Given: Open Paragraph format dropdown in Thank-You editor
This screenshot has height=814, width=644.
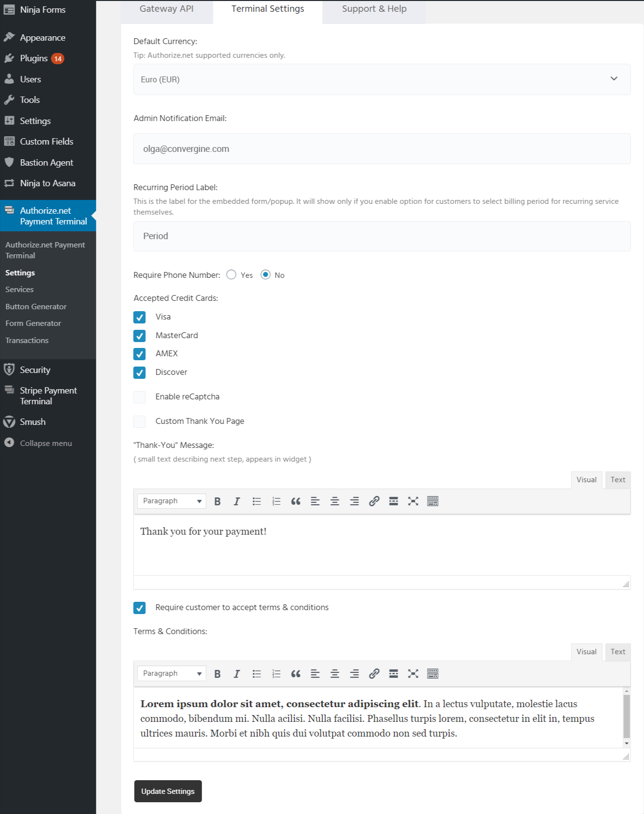Looking at the screenshot, I should pos(171,501).
